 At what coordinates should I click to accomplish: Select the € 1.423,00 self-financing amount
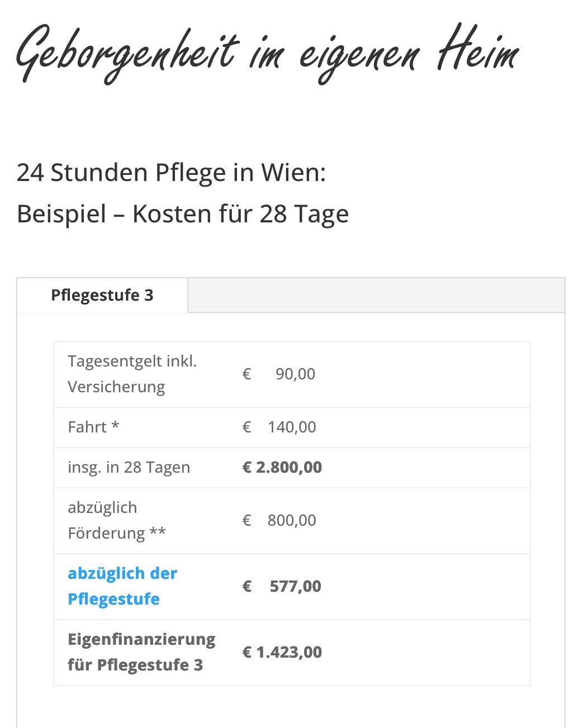282,652
